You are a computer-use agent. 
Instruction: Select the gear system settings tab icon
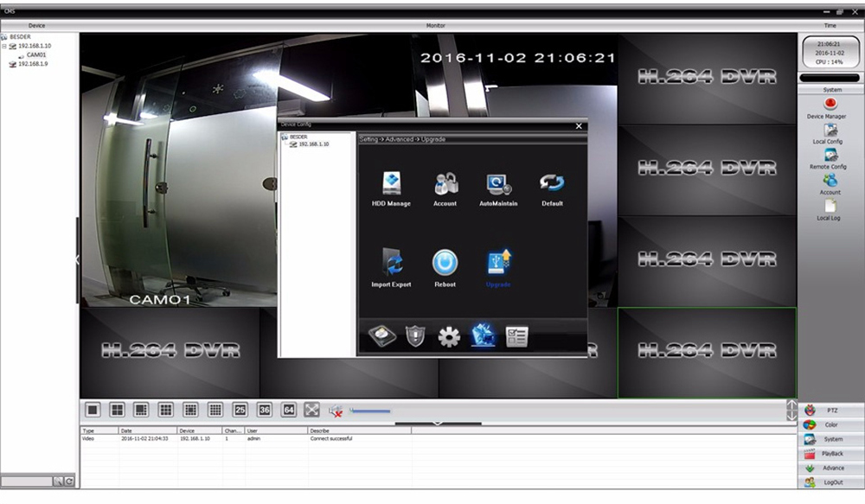pos(449,336)
